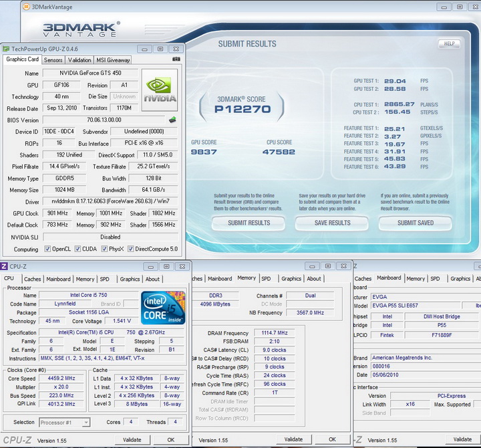Open About tab in first CPU-Z window
The height and width of the screenshot is (448, 481).
(152, 279)
